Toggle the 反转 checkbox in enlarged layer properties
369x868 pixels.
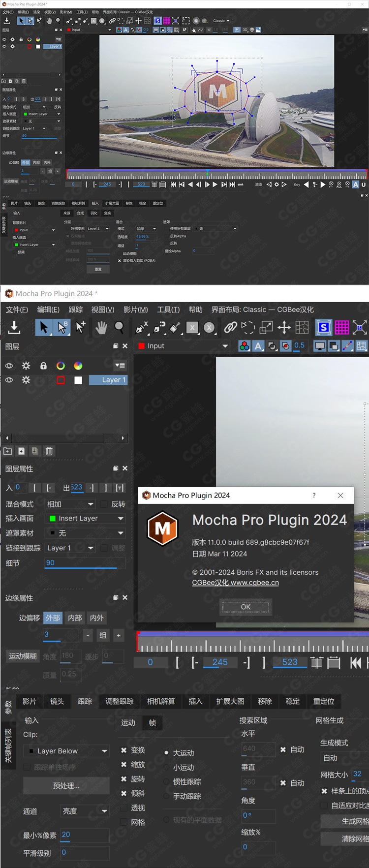[x=104, y=504]
